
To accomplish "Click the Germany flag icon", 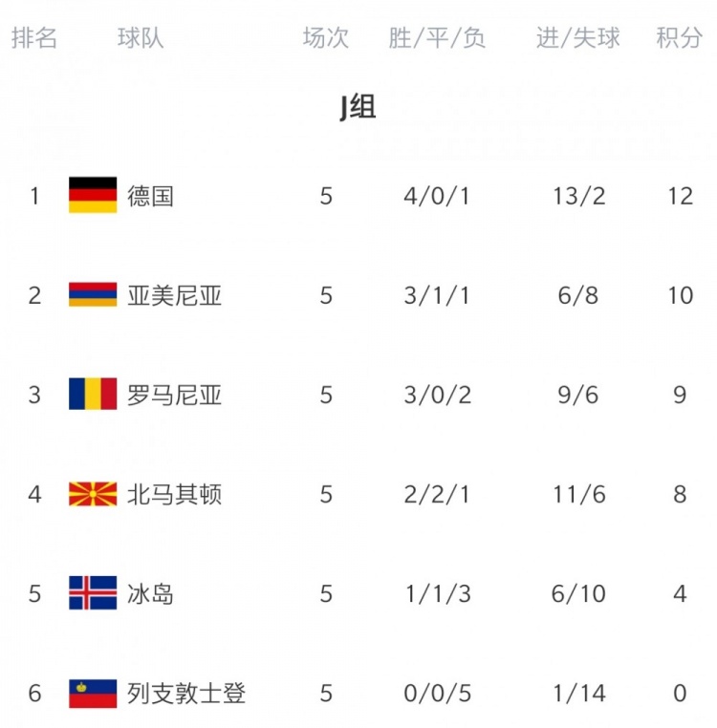I will [93, 195].
